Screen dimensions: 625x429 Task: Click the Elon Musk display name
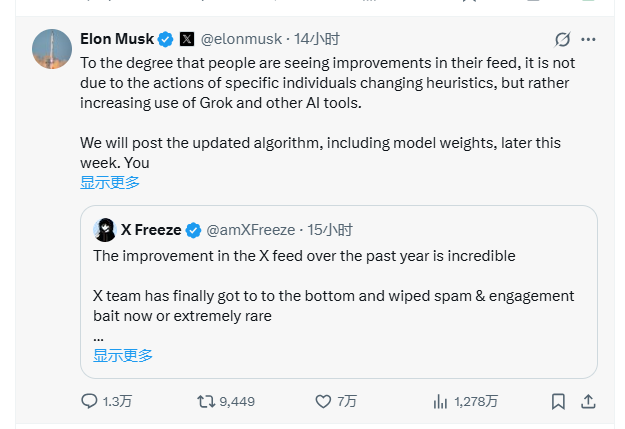point(117,39)
